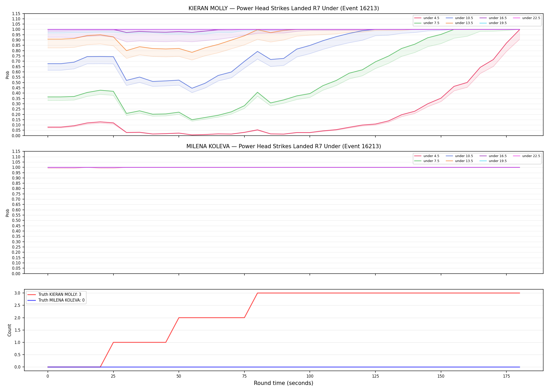Click Count axis tick '3.0'
The image size is (549, 392).
[x=18, y=293]
